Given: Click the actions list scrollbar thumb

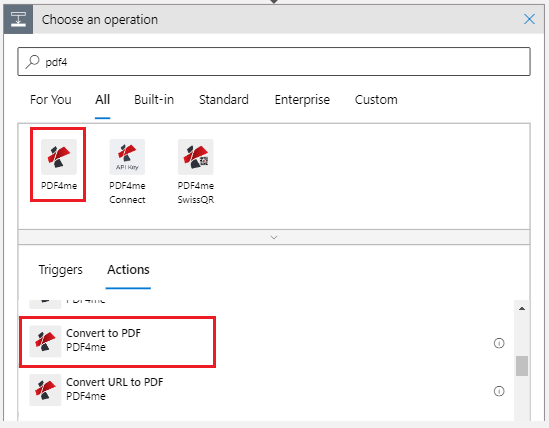Looking at the screenshot, I should [x=522, y=366].
